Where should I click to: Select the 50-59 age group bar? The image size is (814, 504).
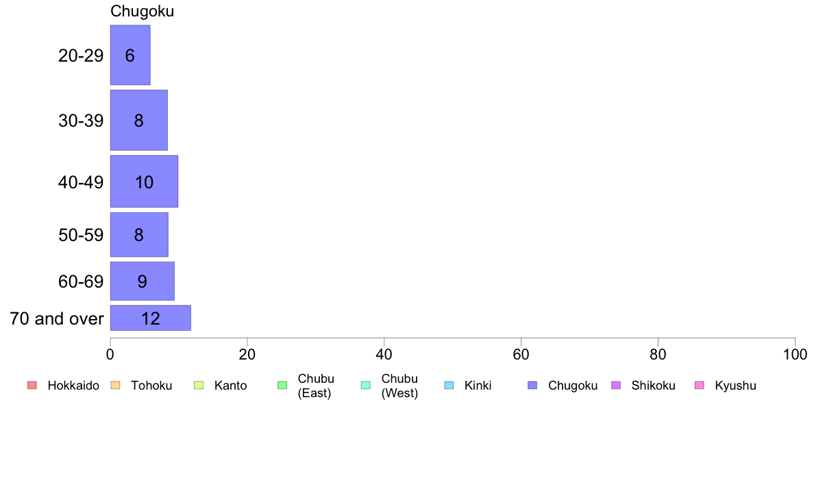[x=139, y=235]
